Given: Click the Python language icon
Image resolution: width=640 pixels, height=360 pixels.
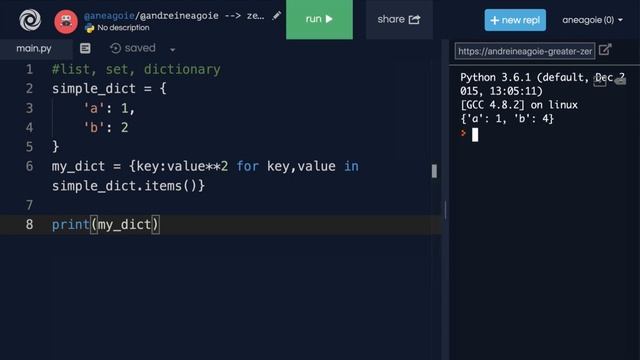Looking at the screenshot, I should pyautogui.click(x=89, y=28).
